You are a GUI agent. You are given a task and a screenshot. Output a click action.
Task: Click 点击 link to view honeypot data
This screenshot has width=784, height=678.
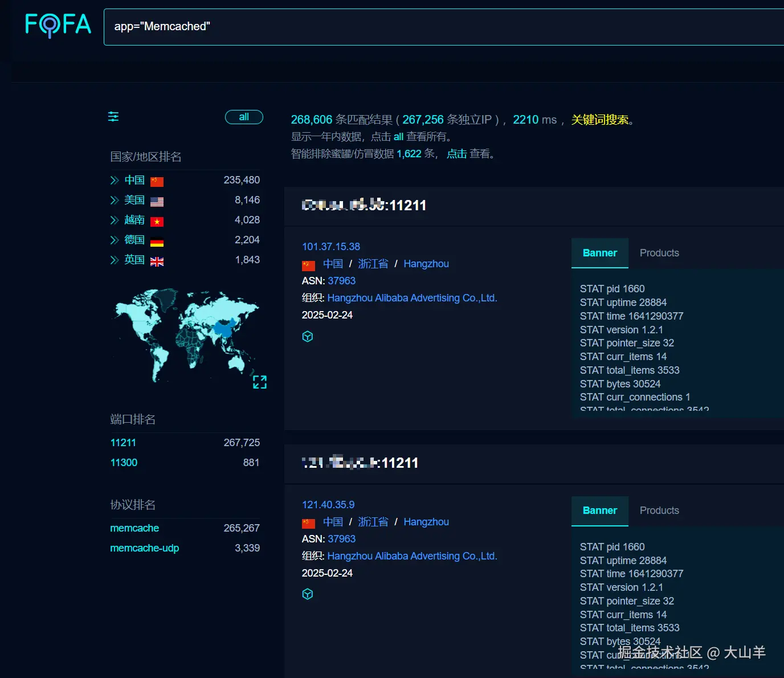(456, 154)
